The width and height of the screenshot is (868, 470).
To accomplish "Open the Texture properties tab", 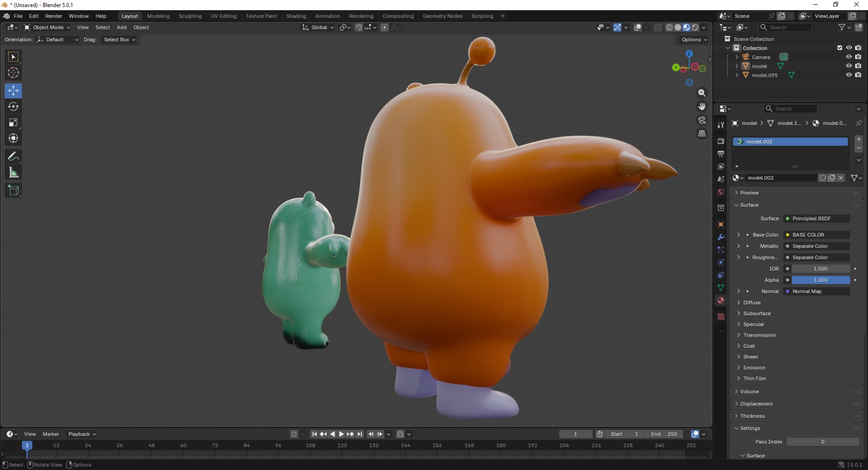I will point(721,317).
